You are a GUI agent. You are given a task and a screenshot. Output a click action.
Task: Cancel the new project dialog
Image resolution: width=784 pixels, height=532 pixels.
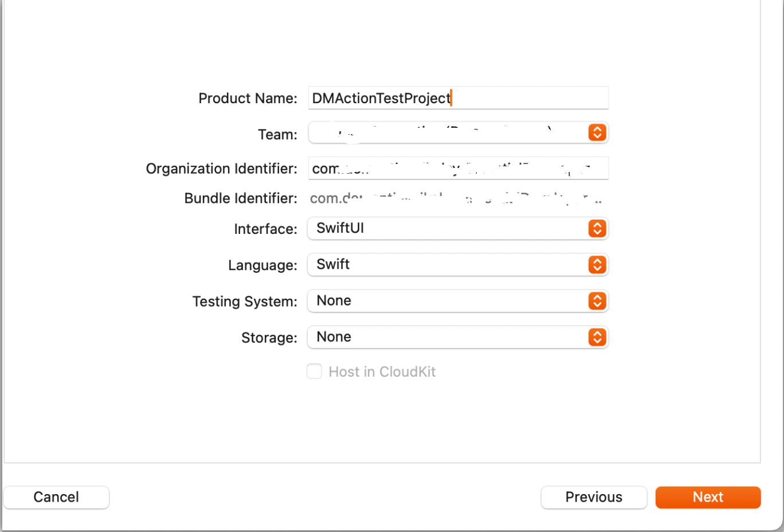pyautogui.click(x=56, y=497)
